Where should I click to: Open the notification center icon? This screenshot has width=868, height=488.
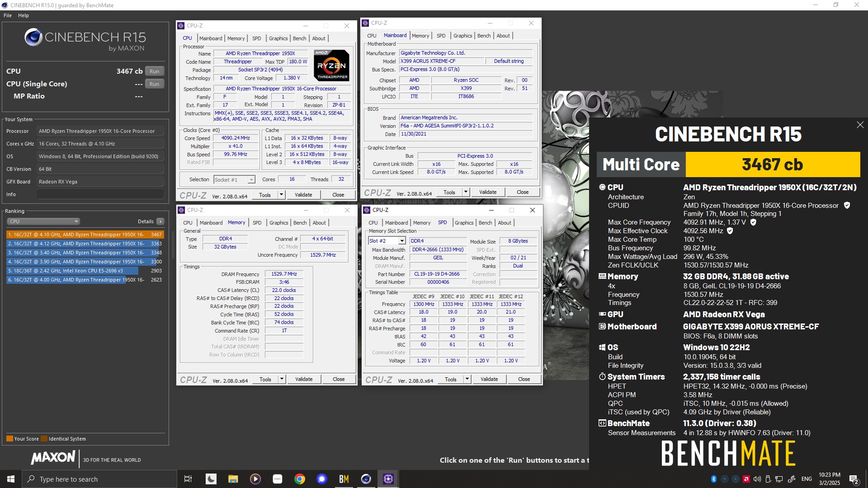point(854,479)
